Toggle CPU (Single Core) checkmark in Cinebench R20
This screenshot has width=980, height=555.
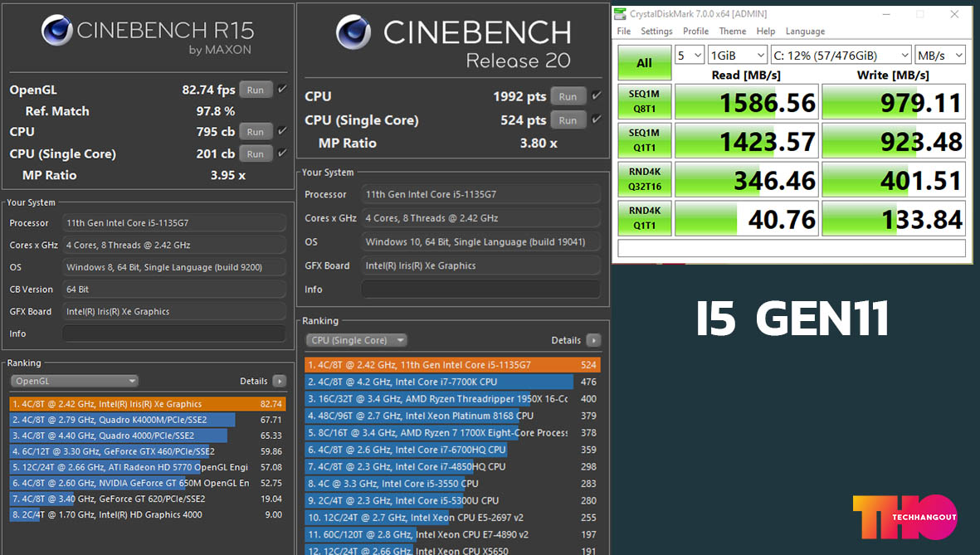597,119
